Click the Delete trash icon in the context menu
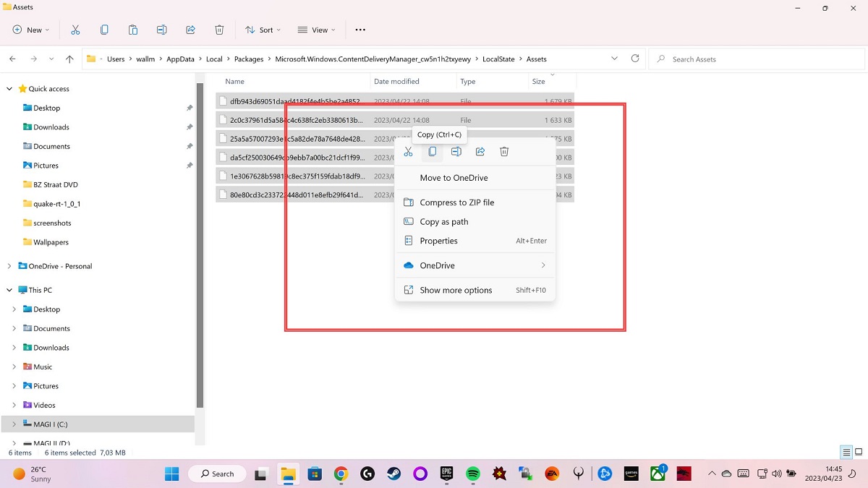Viewport: 868px width, 488px height. [x=503, y=152]
